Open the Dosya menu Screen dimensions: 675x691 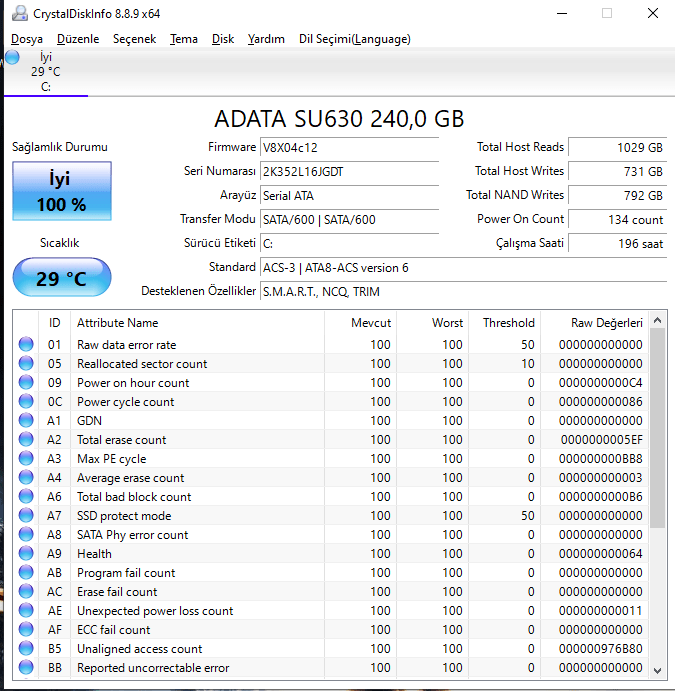(x=27, y=39)
